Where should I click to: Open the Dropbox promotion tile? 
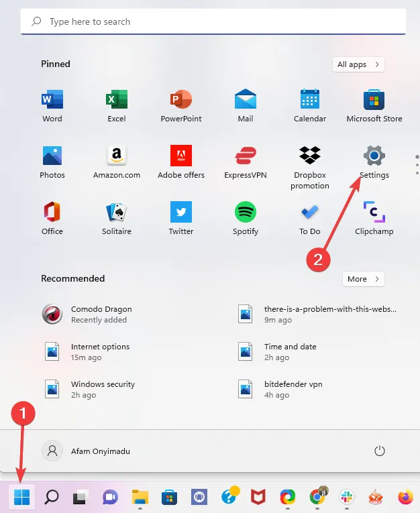(x=310, y=167)
